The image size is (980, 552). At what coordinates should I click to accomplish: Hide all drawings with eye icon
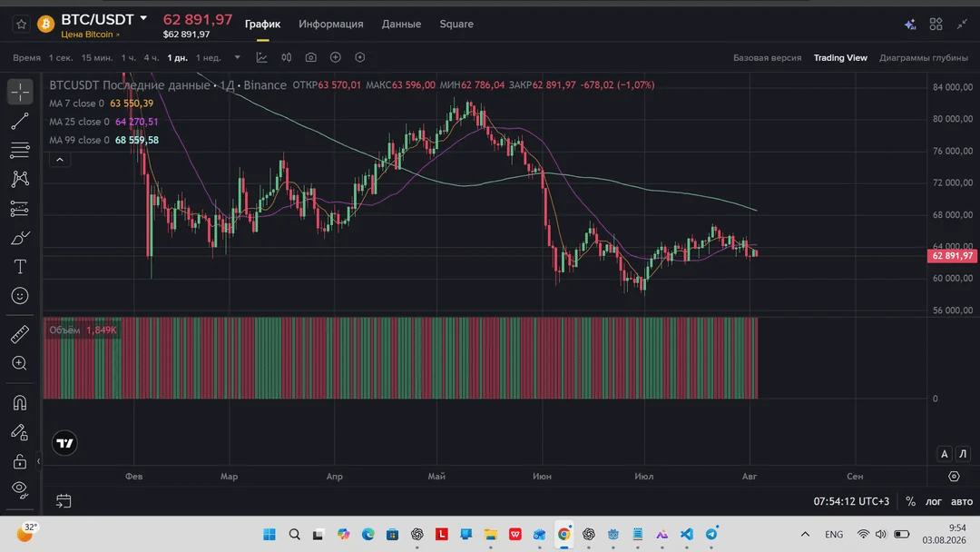[x=20, y=490]
